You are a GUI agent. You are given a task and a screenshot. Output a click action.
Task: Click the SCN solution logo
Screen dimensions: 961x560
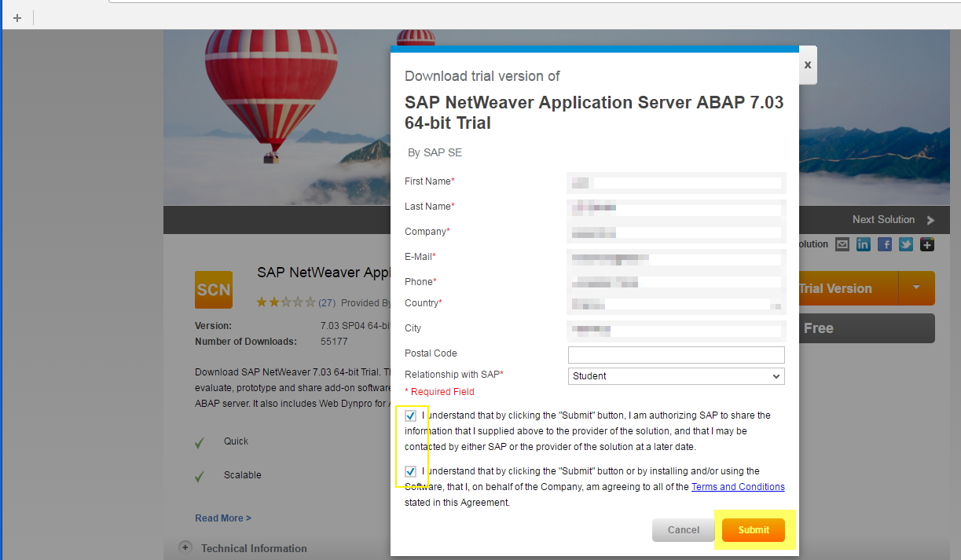coord(213,290)
